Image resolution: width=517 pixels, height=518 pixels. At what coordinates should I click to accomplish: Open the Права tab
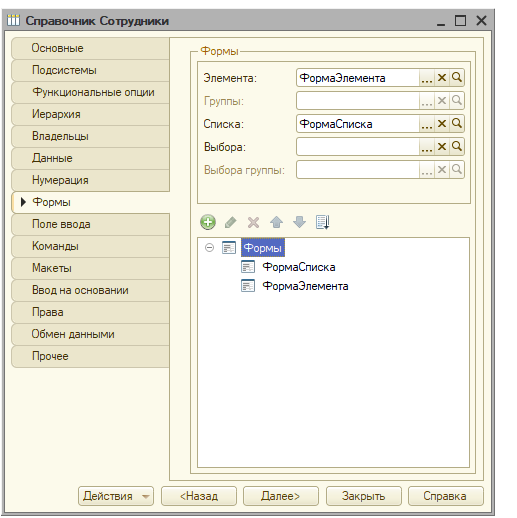[90, 312]
